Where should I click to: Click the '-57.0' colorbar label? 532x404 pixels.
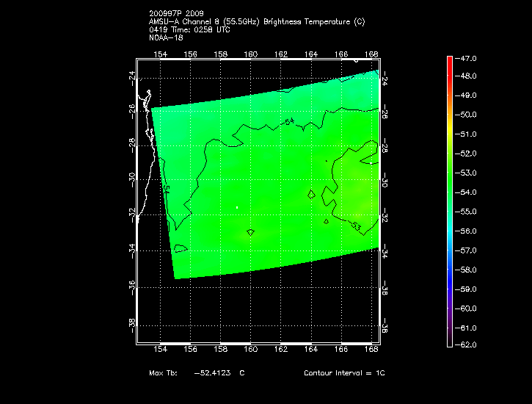[465, 250]
